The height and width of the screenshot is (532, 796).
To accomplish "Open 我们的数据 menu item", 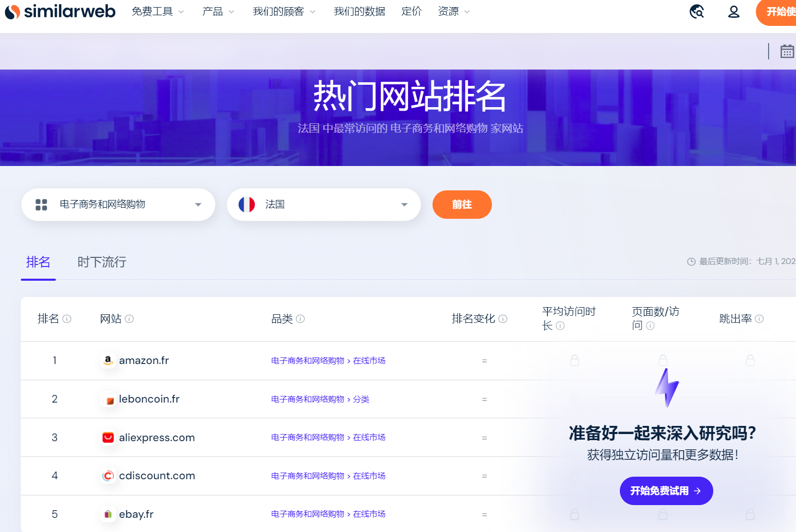I will pos(359,11).
